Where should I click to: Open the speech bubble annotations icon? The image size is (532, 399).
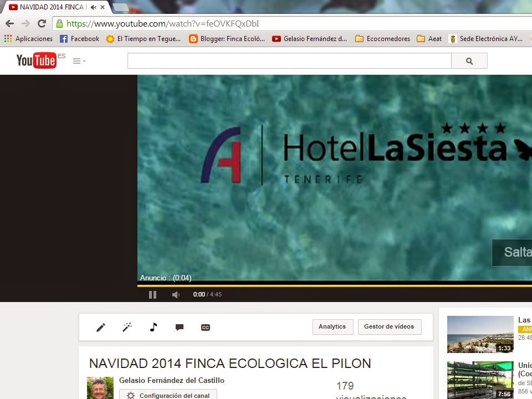click(180, 328)
